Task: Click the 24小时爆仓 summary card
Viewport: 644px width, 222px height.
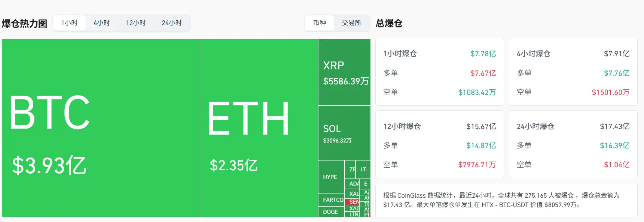Action: click(x=573, y=144)
